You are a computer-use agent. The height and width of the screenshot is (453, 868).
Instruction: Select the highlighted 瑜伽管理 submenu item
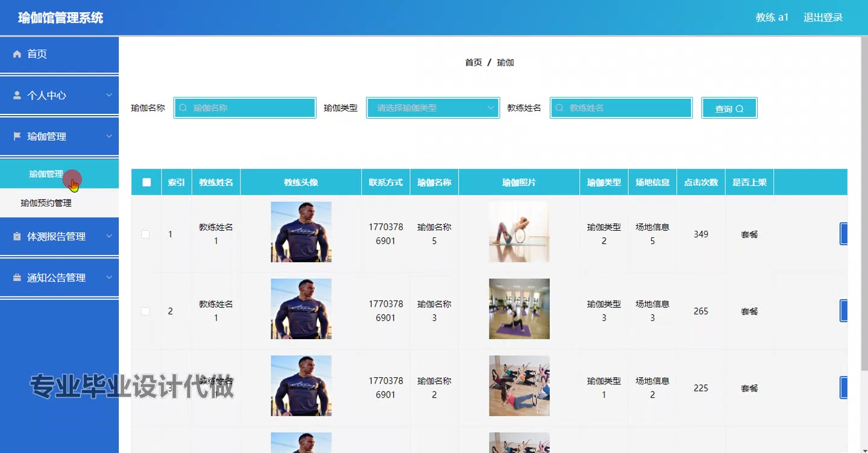click(59, 174)
